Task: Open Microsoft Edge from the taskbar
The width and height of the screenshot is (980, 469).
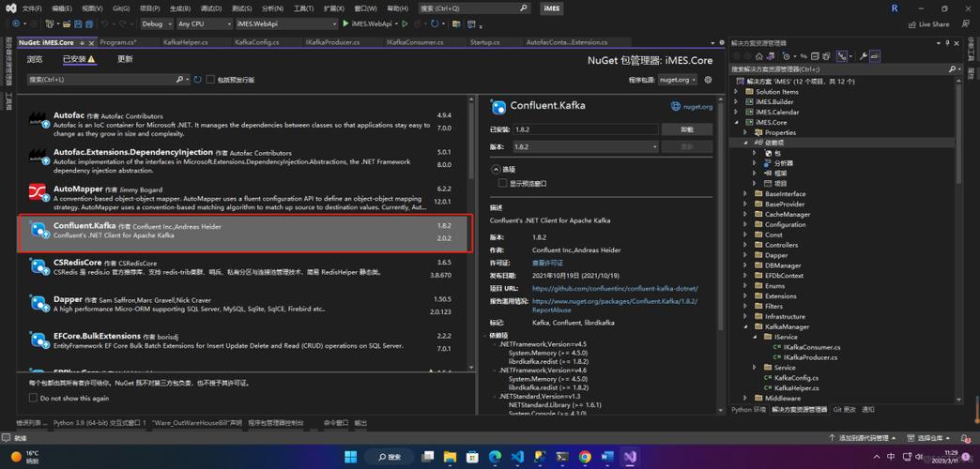Action: 495,457
